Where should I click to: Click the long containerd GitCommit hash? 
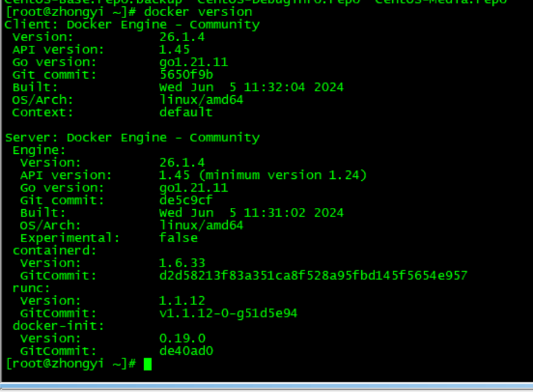pos(313,275)
